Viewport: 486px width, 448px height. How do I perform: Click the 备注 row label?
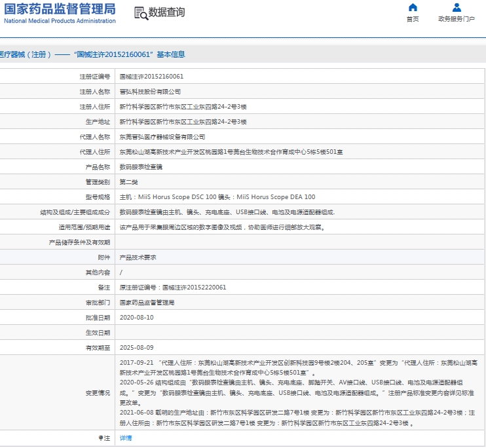(x=104, y=288)
